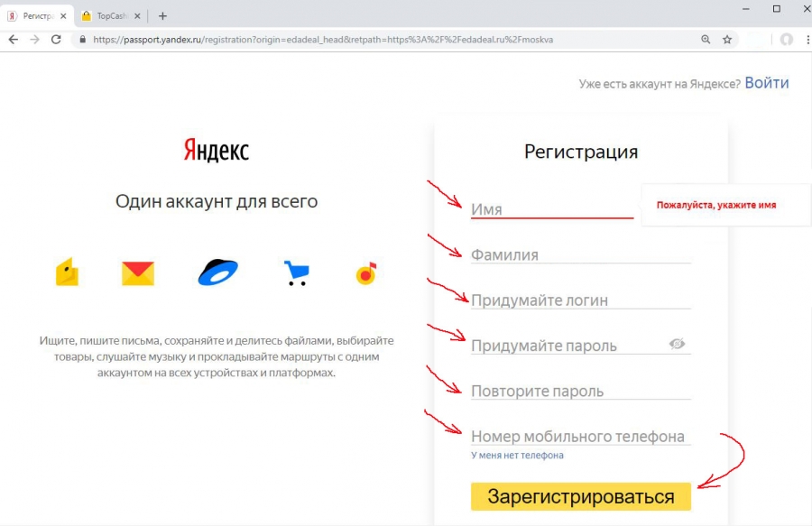Click the Yandex Music note icon
Image resolution: width=812 pixels, height=526 pixels.
[366, 272]
